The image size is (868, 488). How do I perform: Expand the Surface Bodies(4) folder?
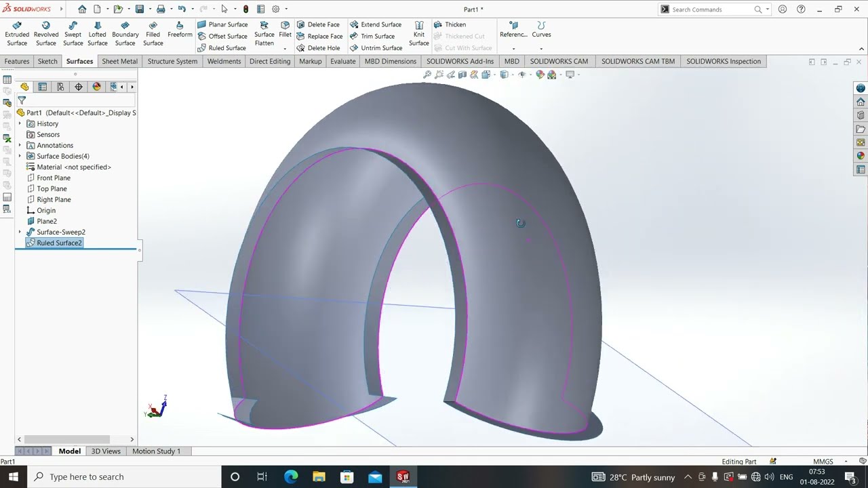point(20,156)
